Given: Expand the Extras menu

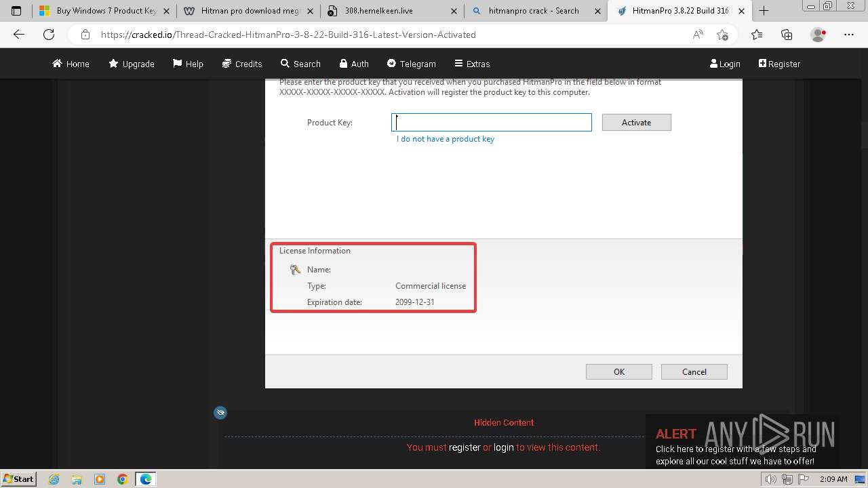Looking at the screenshot, I should 472,64.
